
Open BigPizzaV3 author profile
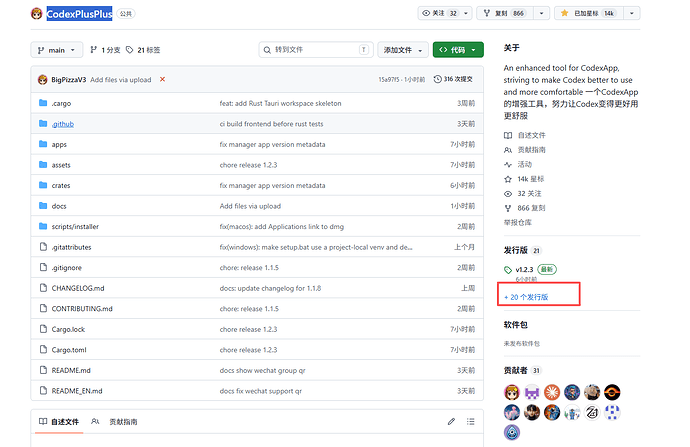pyautogui.click(x=69, y=80)
